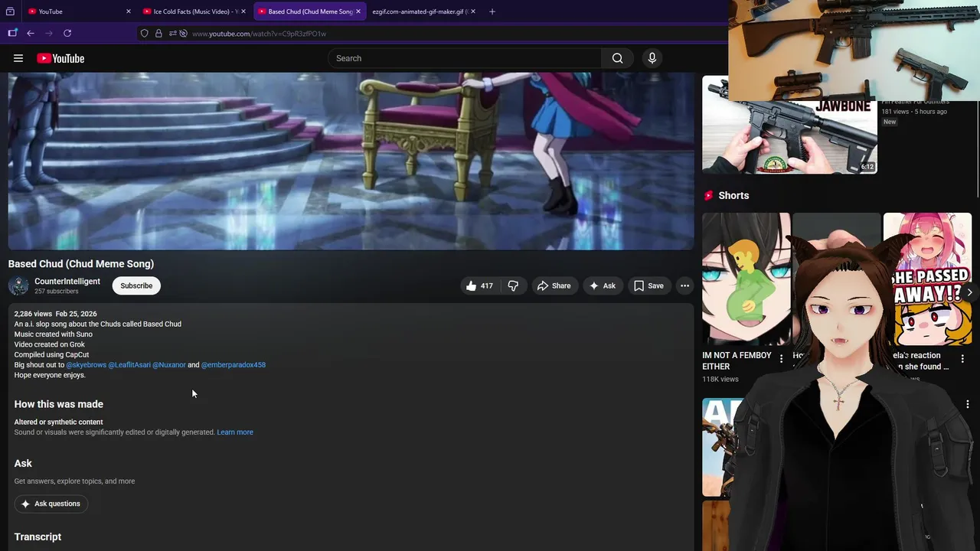Open CounterIntelligent channel avatar

pyautogui.click(x=18, y=285)
